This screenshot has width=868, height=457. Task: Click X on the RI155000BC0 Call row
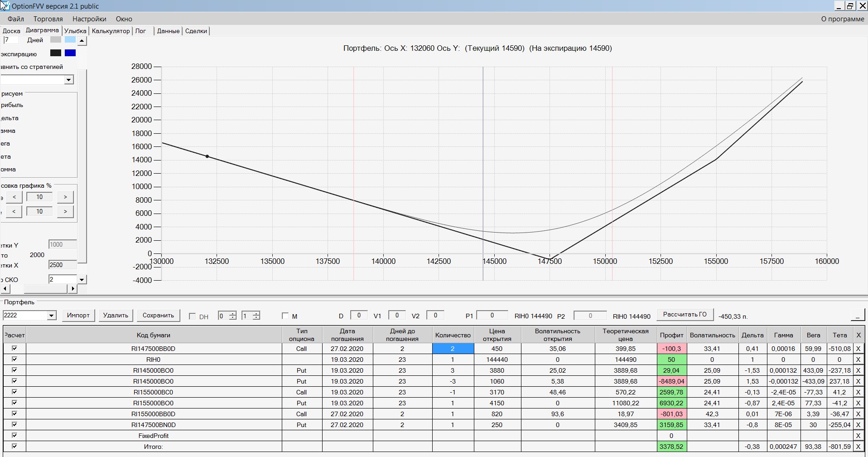858,392
